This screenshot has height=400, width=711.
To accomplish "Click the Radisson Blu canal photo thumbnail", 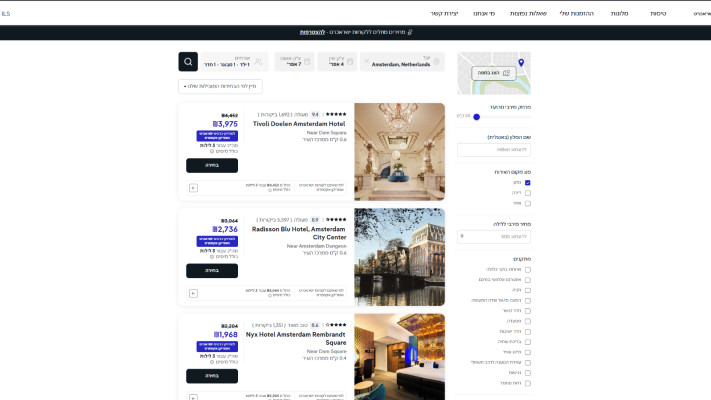I will coord(399,257).
